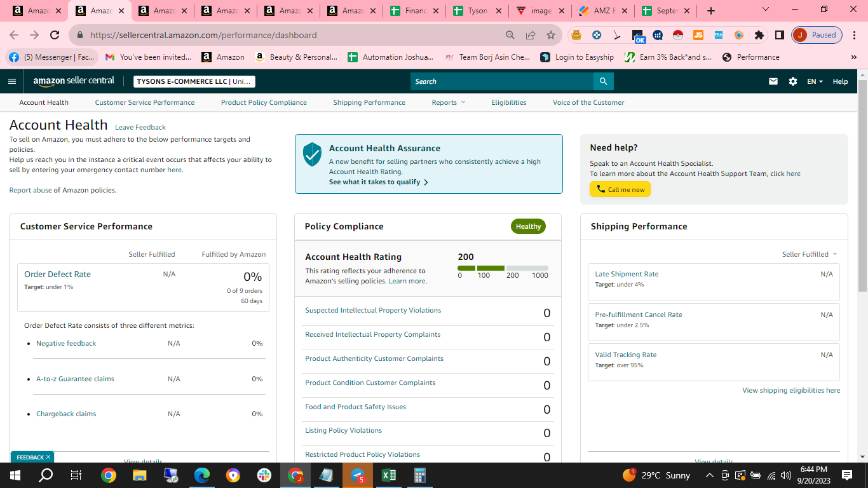Show hidden system tray icons
The image size is (868, 488).
tap(709, 475)
